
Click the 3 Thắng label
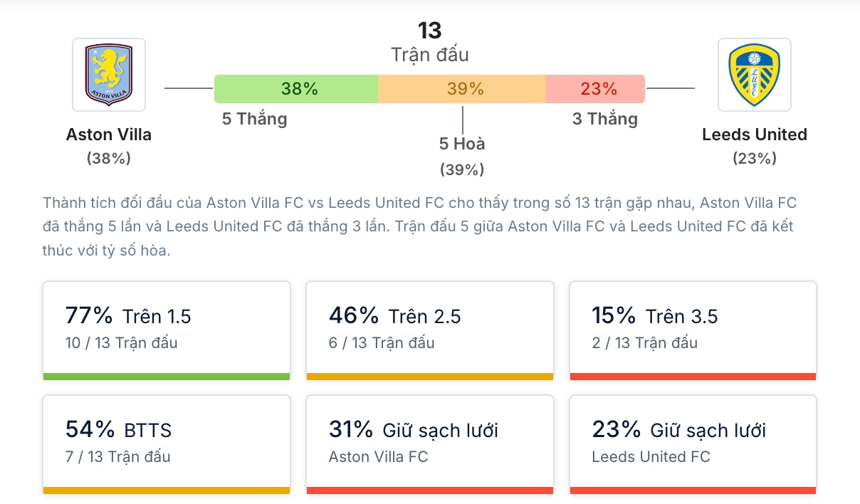[604, 119]
